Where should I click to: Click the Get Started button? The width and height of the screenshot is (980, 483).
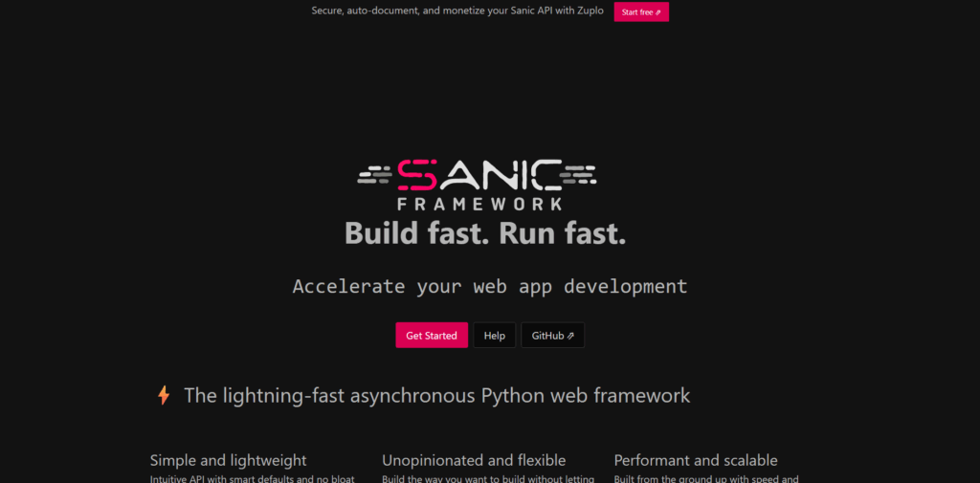click(x=432, y=336)
